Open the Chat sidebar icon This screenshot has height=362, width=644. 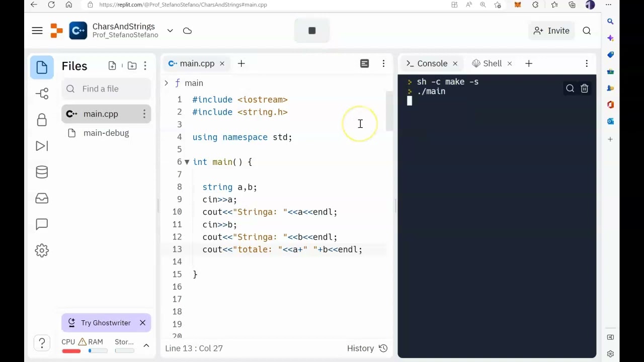[x=42, y=224]
